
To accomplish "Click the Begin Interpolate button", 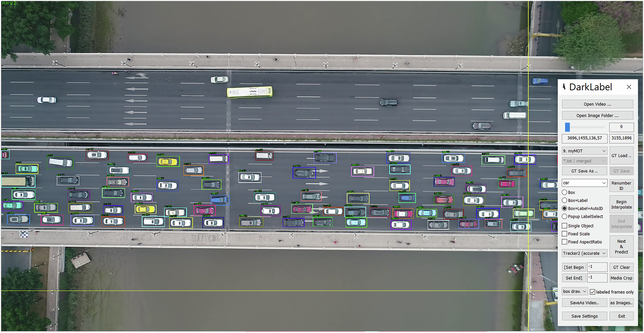I will tap(621, 205).
